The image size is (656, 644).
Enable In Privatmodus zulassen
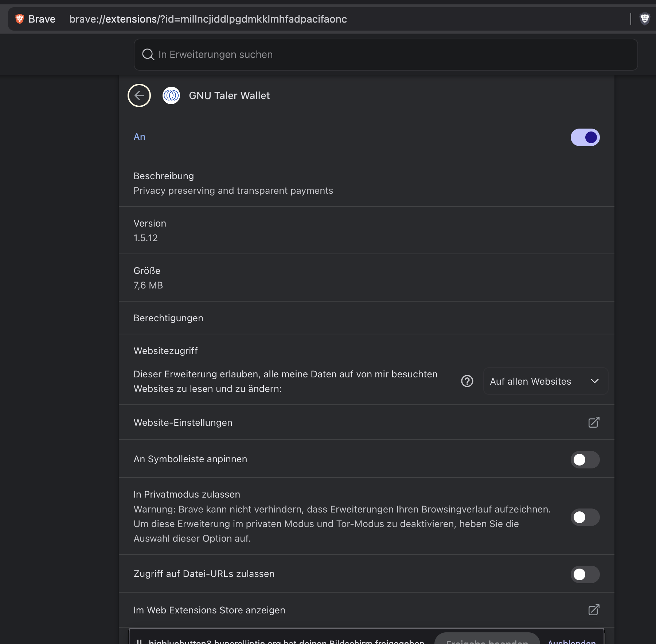pos(585,517)
